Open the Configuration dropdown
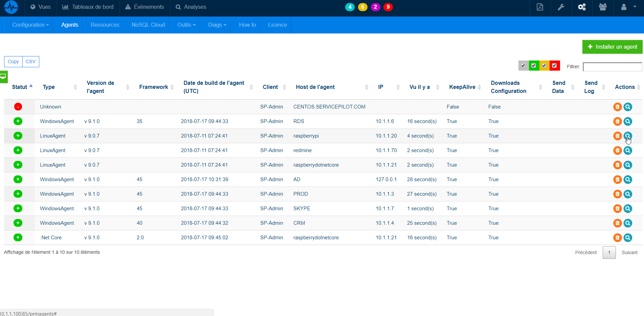This screenshot has height=316, width=644. [30, 25]
